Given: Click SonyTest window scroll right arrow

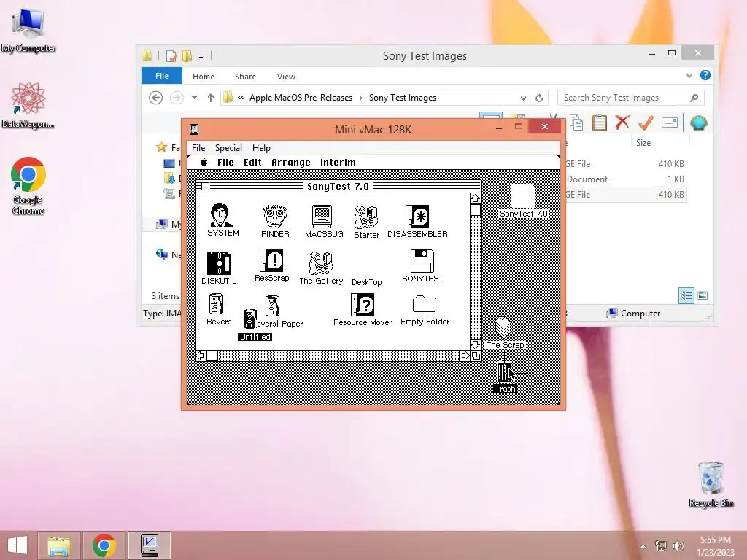Looking at the screenshot, I should click(465, 356).
